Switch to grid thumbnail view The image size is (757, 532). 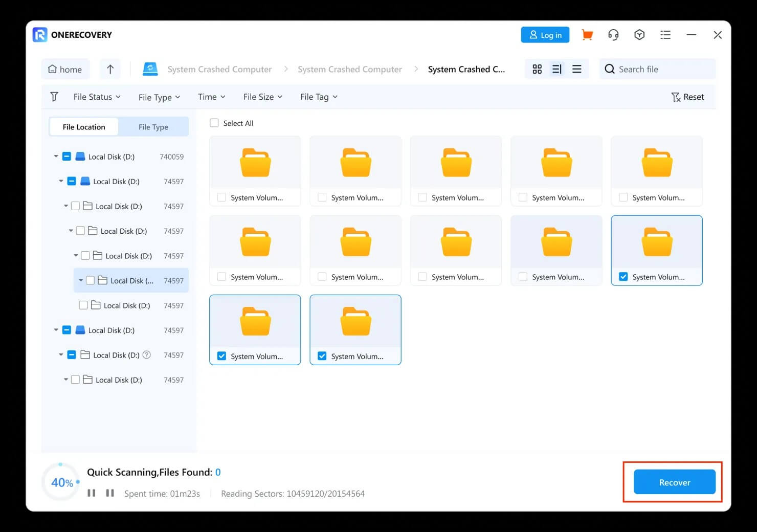[x=537, y=69]
